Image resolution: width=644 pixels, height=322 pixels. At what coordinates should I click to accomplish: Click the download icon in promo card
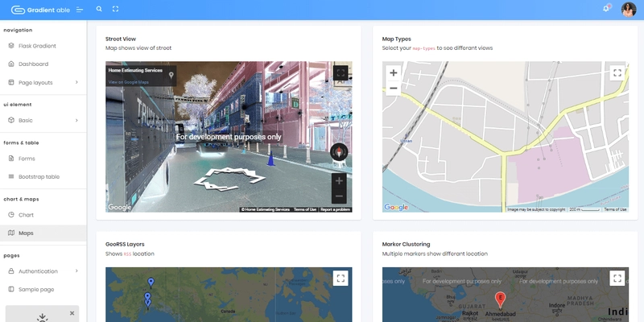tap(43, 317)
